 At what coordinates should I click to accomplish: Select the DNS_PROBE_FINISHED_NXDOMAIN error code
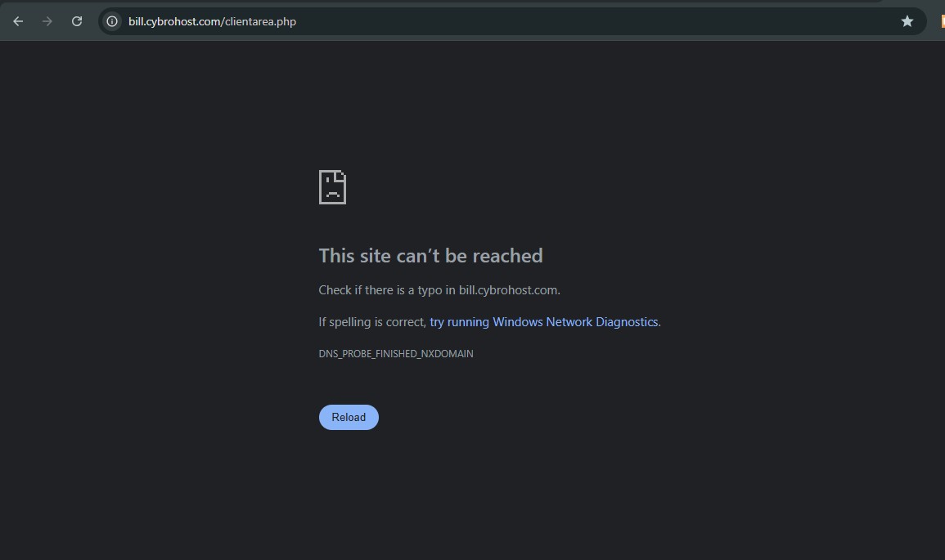396,353
